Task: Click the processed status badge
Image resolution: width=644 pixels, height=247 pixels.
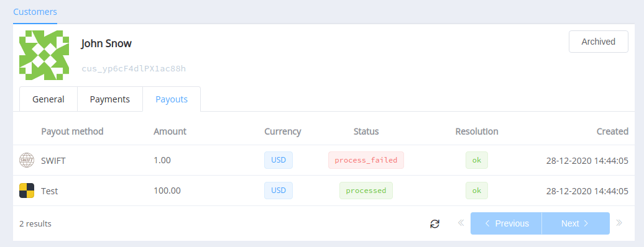Action: coord(366,191)
